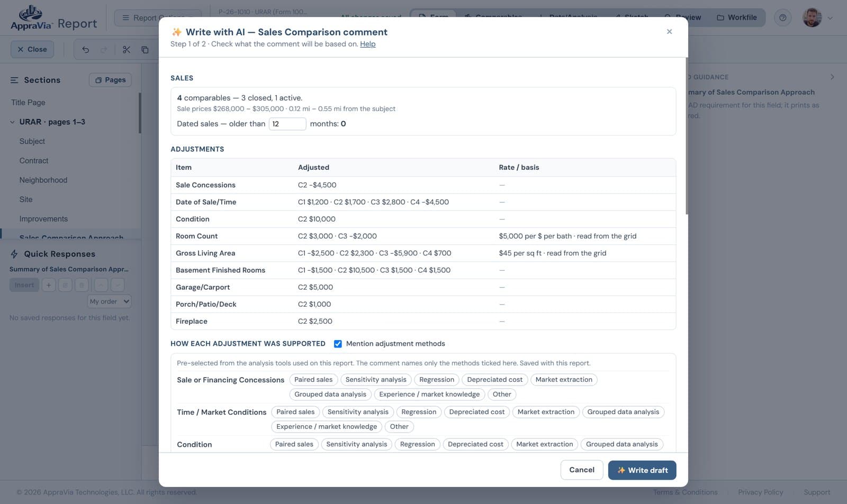
Task: Select Neighborhood in the Sections list
Action: click(x=43, y=180)
